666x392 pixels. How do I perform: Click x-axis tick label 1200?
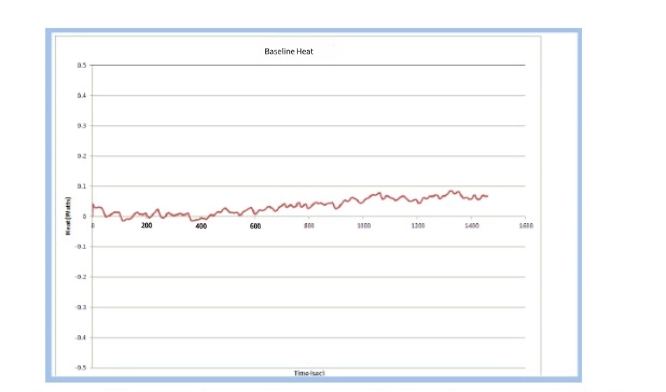coord(418,226)
